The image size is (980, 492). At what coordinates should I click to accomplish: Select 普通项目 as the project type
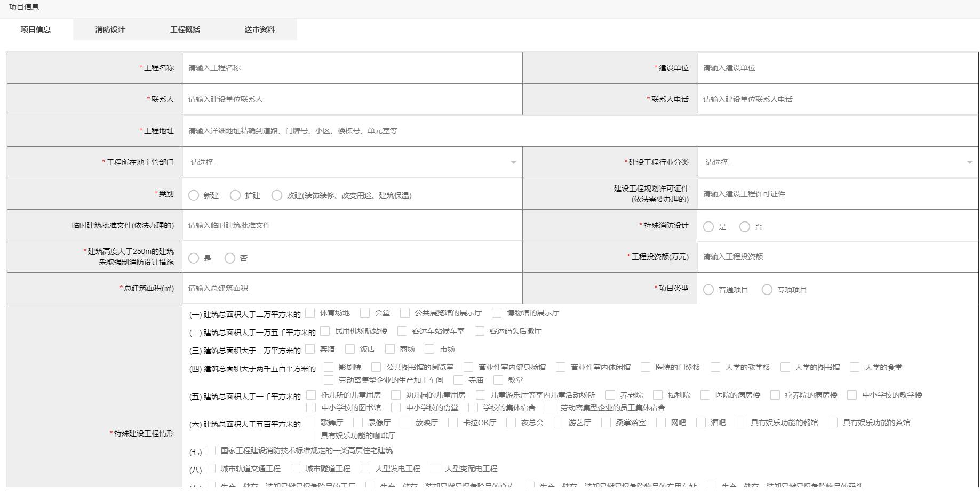click(x=708, y=289)
